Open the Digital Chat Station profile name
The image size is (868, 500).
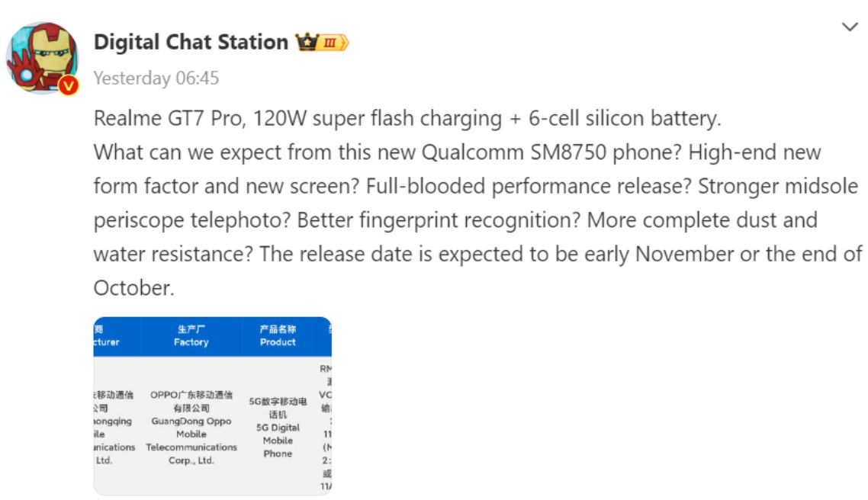(191, 42)
